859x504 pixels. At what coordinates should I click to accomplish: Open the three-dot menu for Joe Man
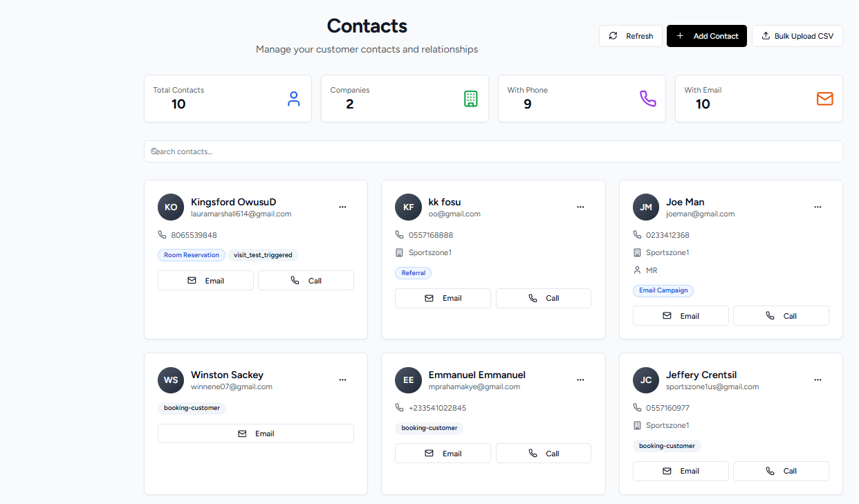coord(818,207)
